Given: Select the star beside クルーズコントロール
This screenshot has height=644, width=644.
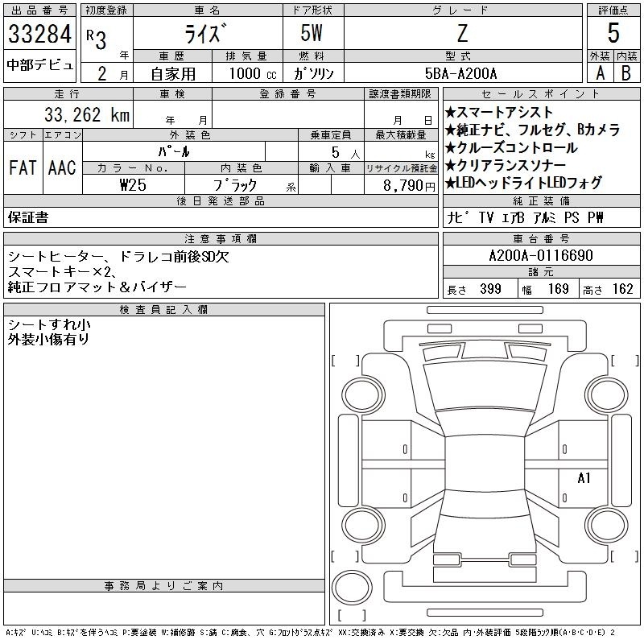Looking at the screenshot, I should coord(450,148).
